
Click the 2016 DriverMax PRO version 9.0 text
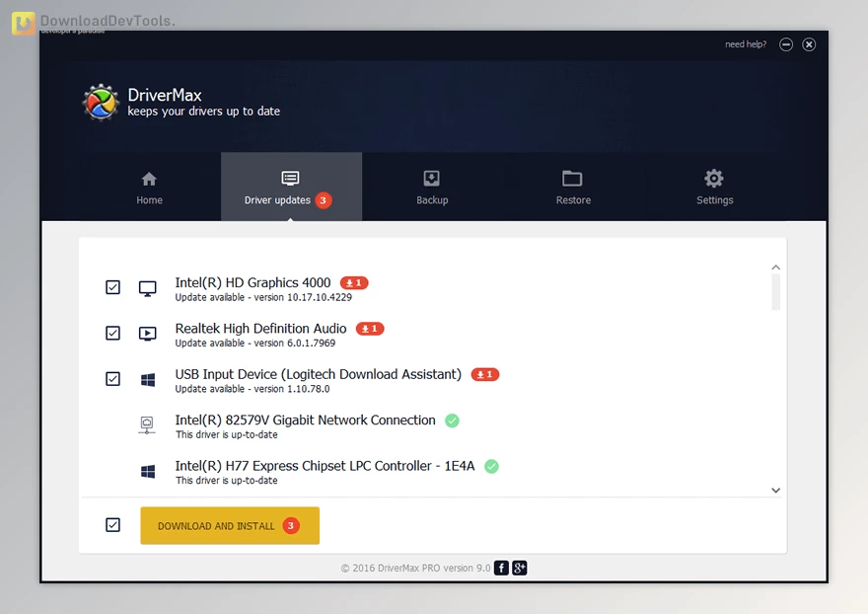(415, 568)
